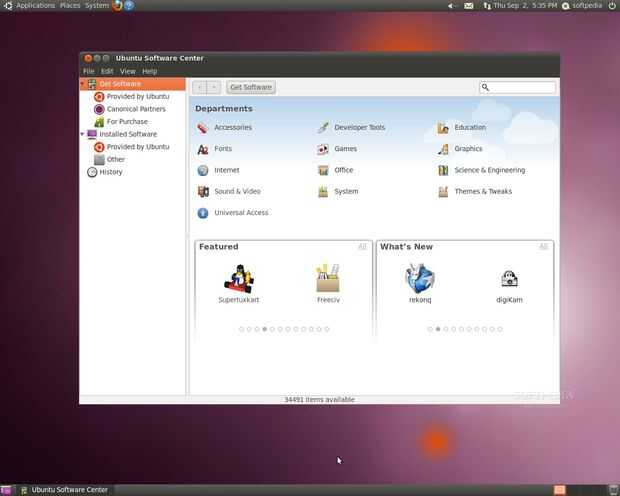Open the Universal Access icon
The height and width of the screenshot is (496, 620).
(202, 213)
